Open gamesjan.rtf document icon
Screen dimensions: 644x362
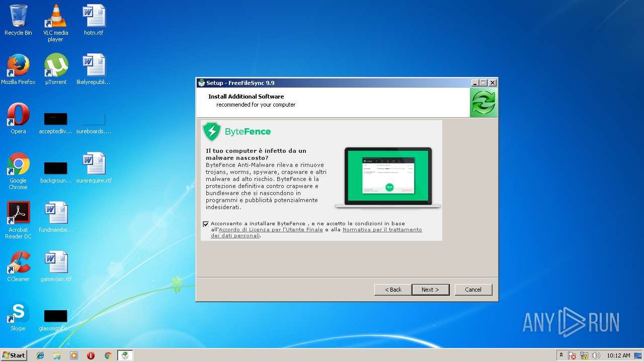tap(55, 266)
